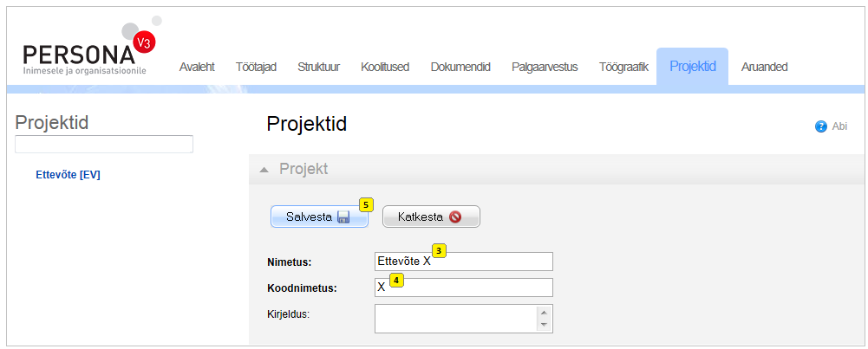Click the blue help question mark icon
This screenshot has height=349, width=868.
point(820,126)
